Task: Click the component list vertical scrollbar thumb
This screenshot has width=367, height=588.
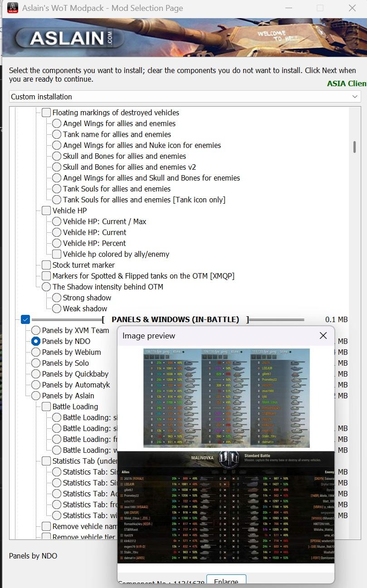Action: point(354,147)
